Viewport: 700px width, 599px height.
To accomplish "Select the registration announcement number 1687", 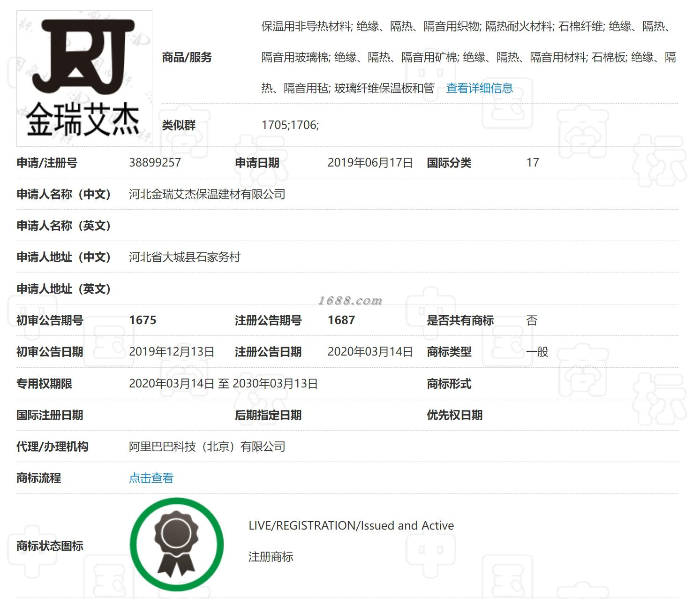I will [x=341, y=320].
